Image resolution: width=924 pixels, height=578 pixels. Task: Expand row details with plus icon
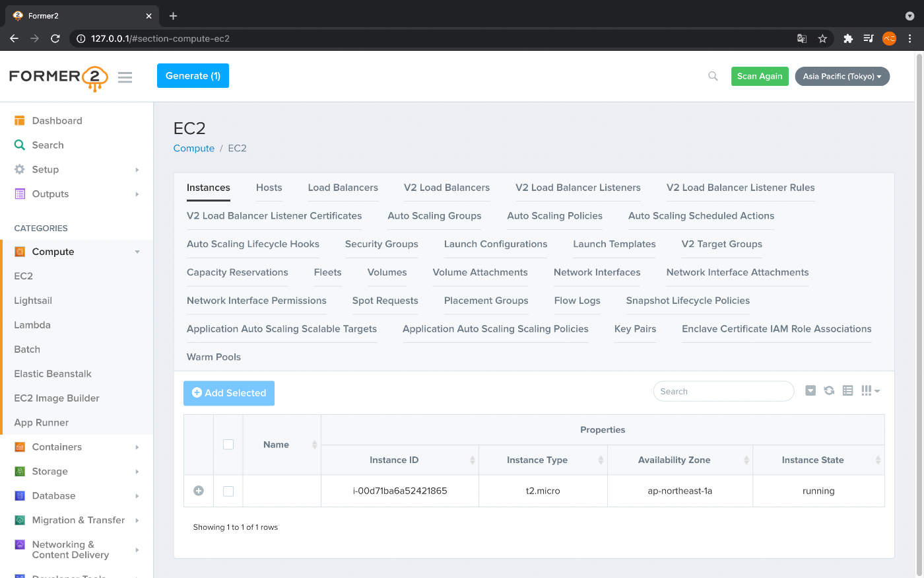point(198,491)
